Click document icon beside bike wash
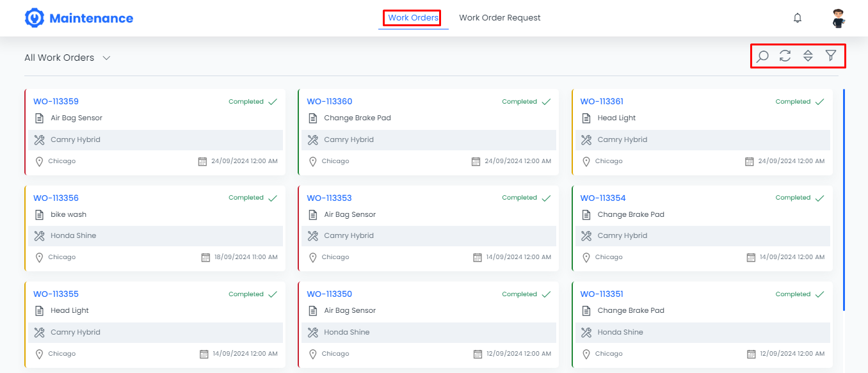Viewport: 868px width, 373px height. click(39, 214)
